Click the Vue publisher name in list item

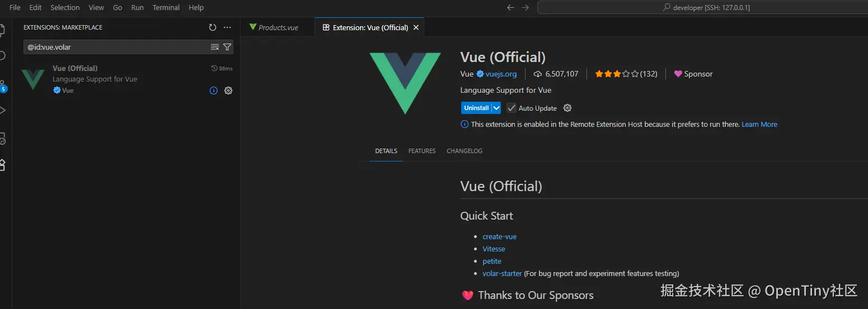coord(68,91)
